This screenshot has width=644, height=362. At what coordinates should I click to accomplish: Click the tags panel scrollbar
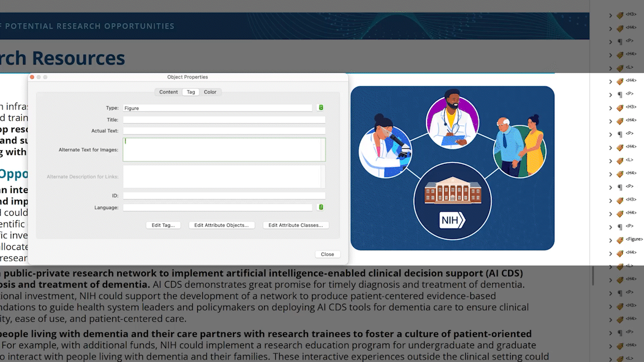coord(594,277)
